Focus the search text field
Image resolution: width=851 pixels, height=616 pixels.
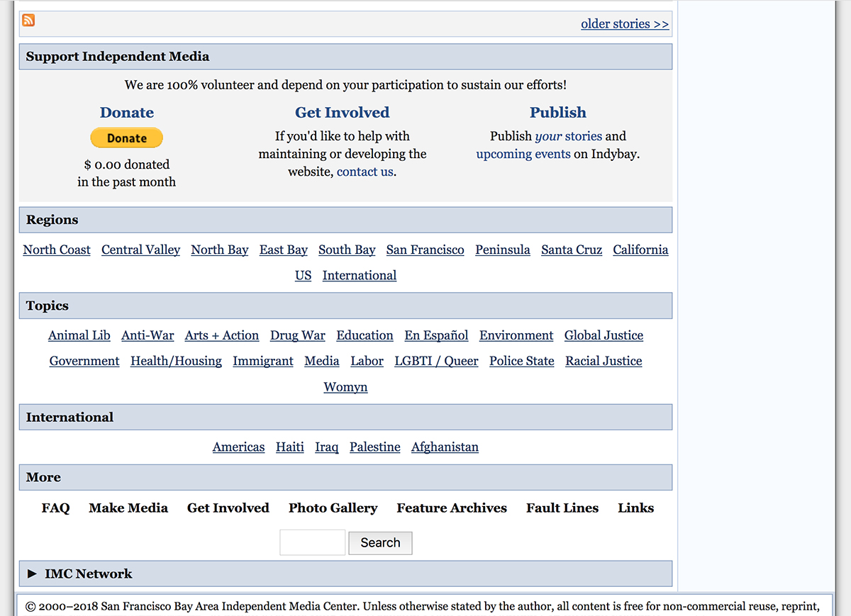pyautogui.click(x=312, y=542)
